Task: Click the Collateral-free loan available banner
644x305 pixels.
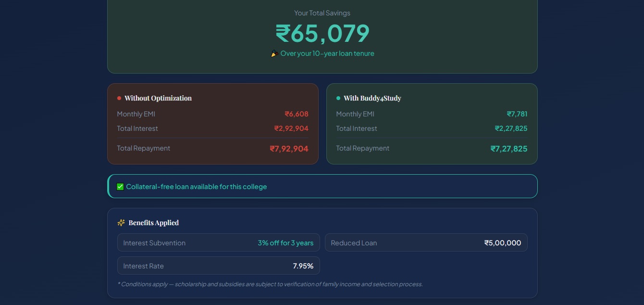Action: pyautogui.click(x=322, y=187)
